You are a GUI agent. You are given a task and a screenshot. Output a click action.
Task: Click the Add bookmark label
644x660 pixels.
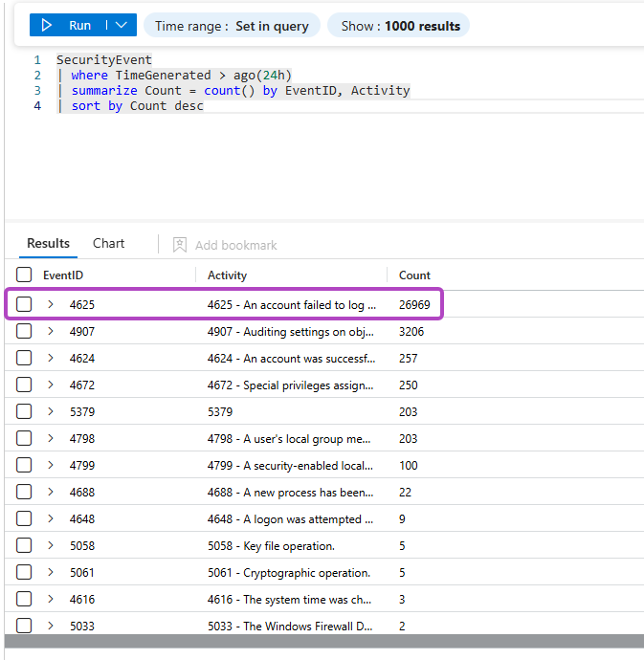pyautogui.click(x=235, y=245)
